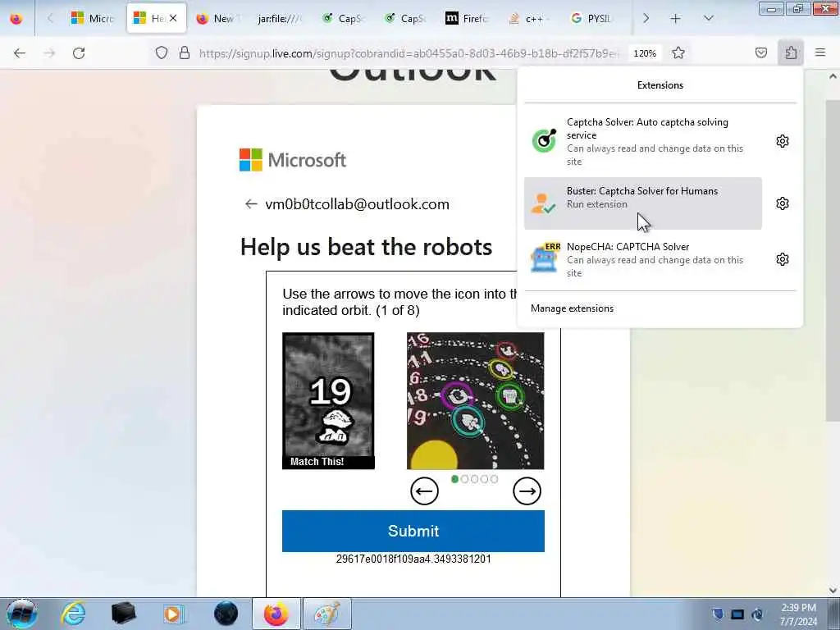The image size is (840, 630).
Task: Click the orbit puzzle image
Action: [475, 400]
